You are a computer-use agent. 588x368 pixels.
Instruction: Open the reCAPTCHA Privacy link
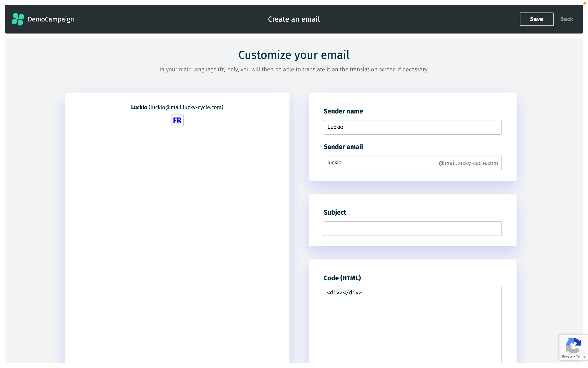567,356
